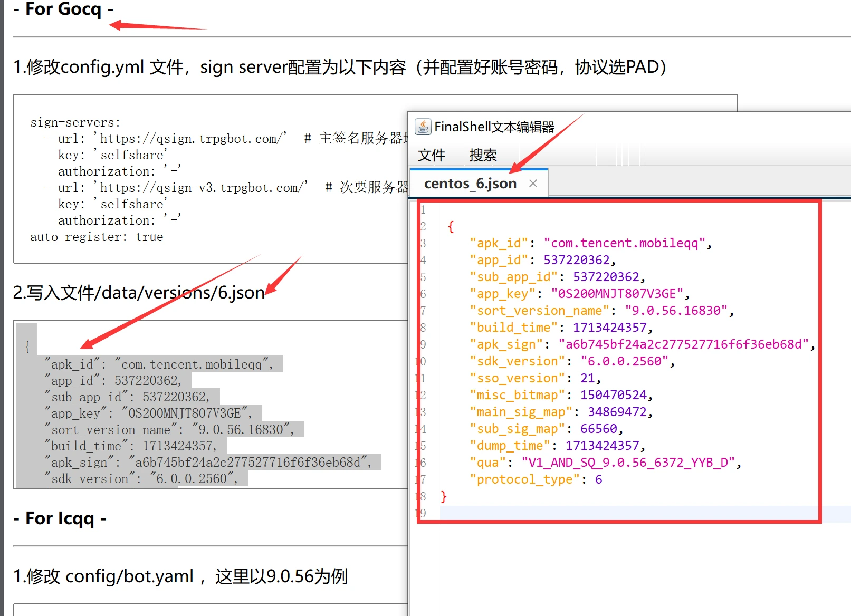Viewport: 851px width, 616px height.
Task: Click the "qua" line in the editor
Action: (606, 463)
